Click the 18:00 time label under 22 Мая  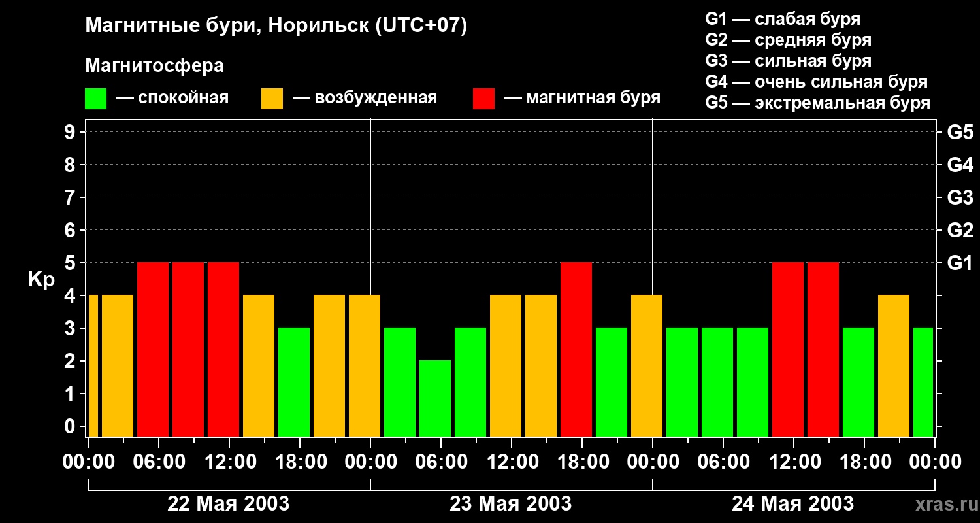[x=300, y=462]
